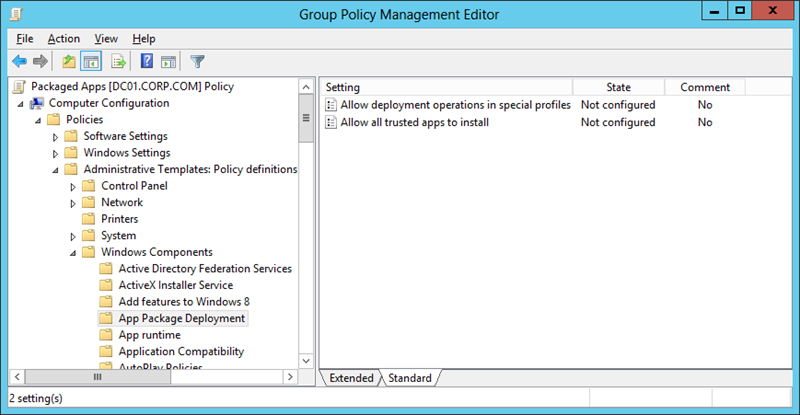Collapse the Windows Components tree node
This screenshot has height=415, width=800.
(73, 253)
